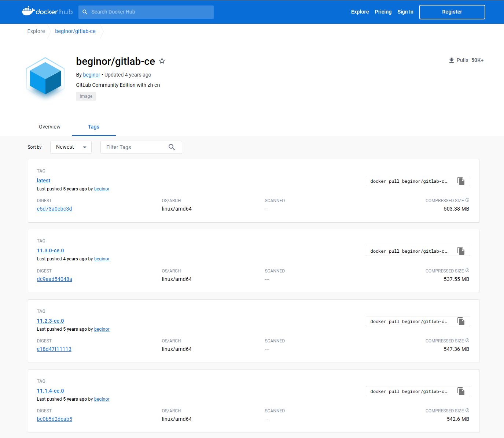Open digest bc0b5d2deab5
The width and height of the screenshot is (504, 438).
coord(55,419)
